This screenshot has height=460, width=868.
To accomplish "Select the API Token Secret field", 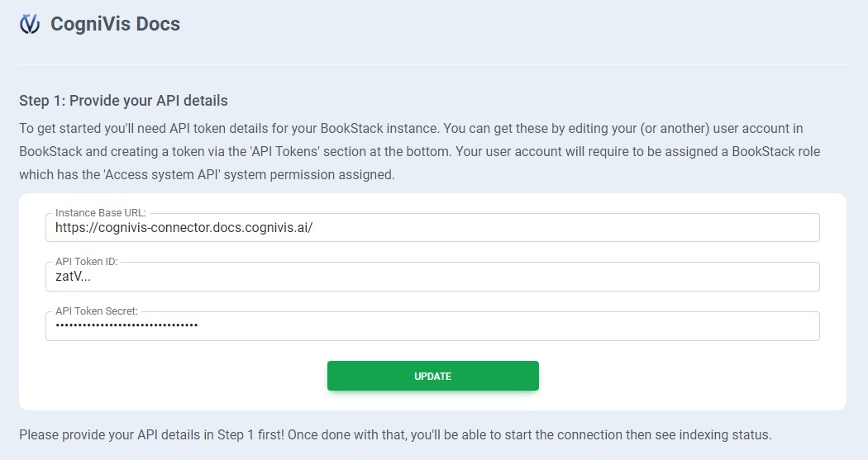I will point(496,326).
